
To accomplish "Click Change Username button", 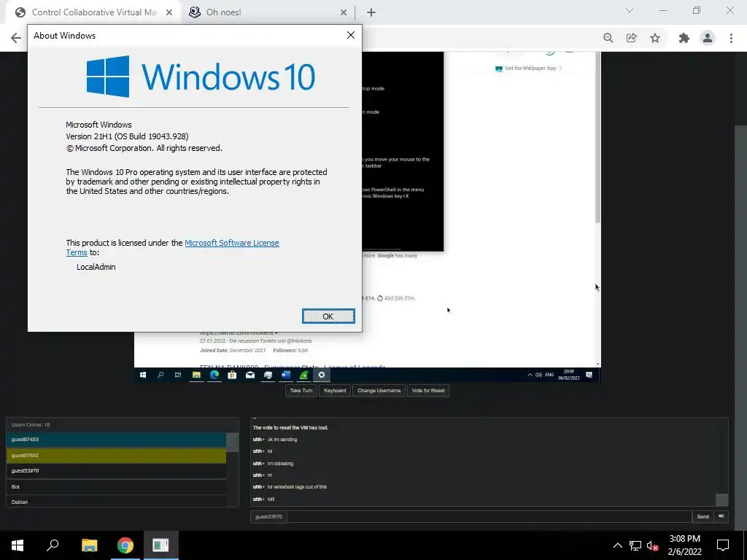I will pos(379,391).
